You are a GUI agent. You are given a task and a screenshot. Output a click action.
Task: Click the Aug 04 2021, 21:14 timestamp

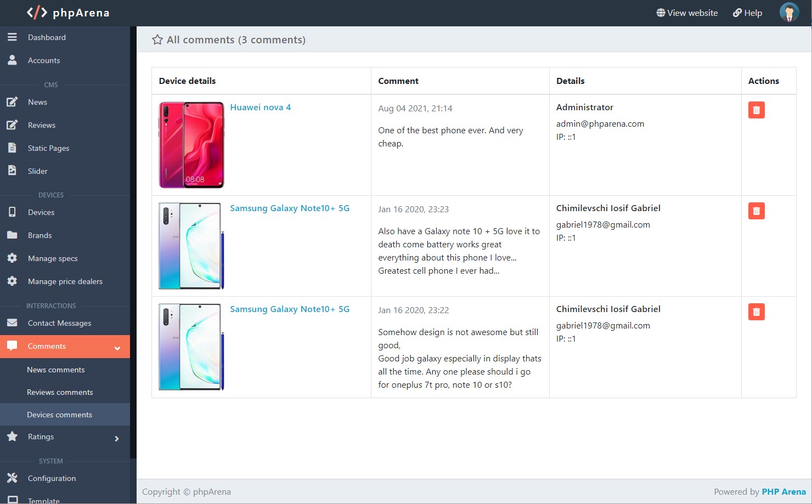point(415,109)
